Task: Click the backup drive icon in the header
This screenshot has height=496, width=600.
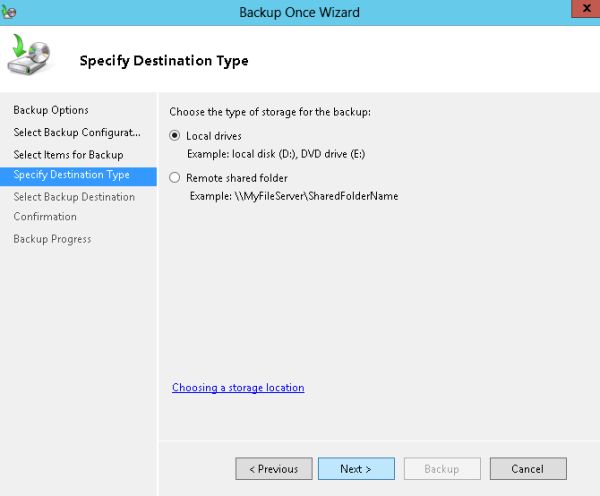Action: [30, 58]
